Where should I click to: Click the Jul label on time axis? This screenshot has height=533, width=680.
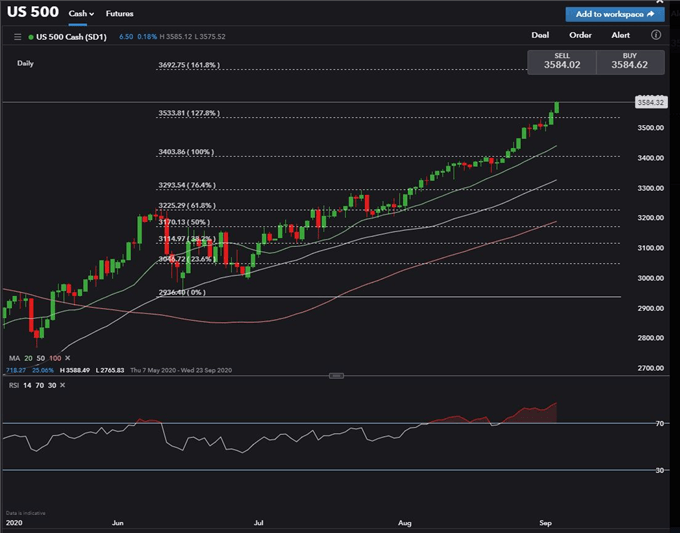258,523
